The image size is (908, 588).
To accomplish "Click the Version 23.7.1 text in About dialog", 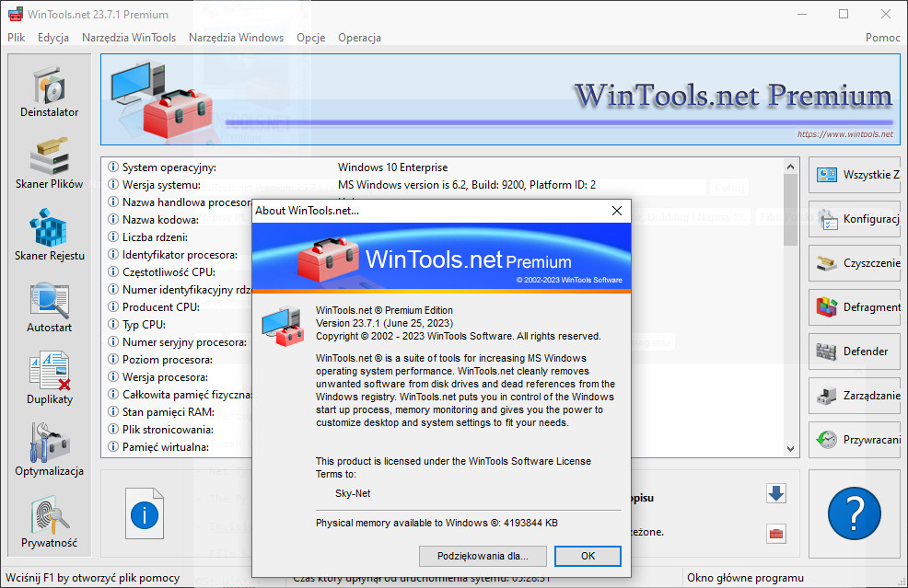I will click(385, 324).
